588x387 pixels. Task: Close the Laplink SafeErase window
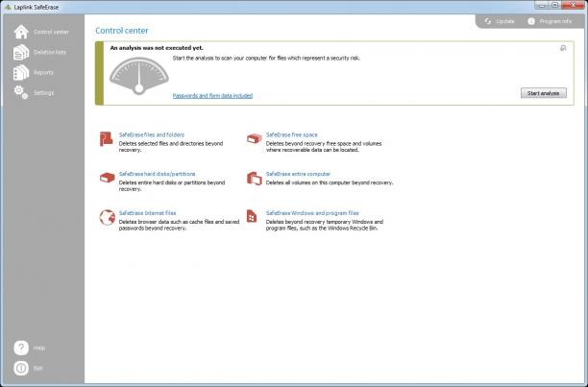click(574, 5)
